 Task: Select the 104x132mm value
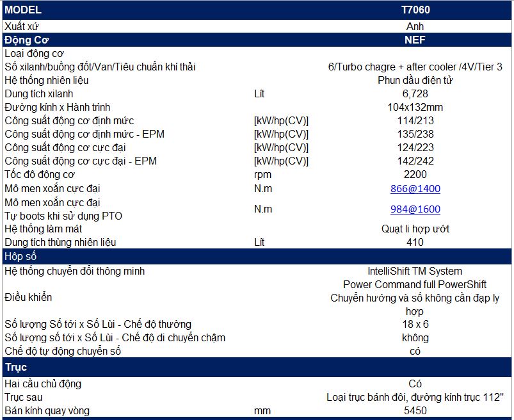[x=415, y=107]
